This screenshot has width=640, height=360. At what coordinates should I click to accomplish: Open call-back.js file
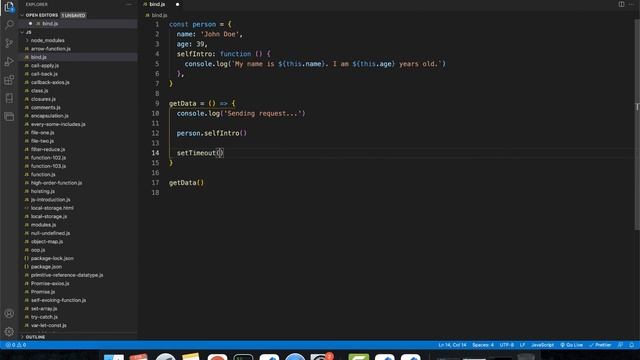point(44,74)
